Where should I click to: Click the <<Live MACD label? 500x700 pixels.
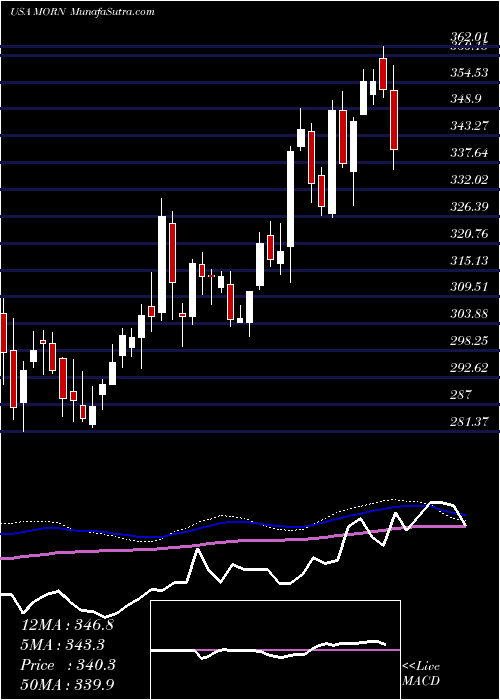tap(421, 674)
